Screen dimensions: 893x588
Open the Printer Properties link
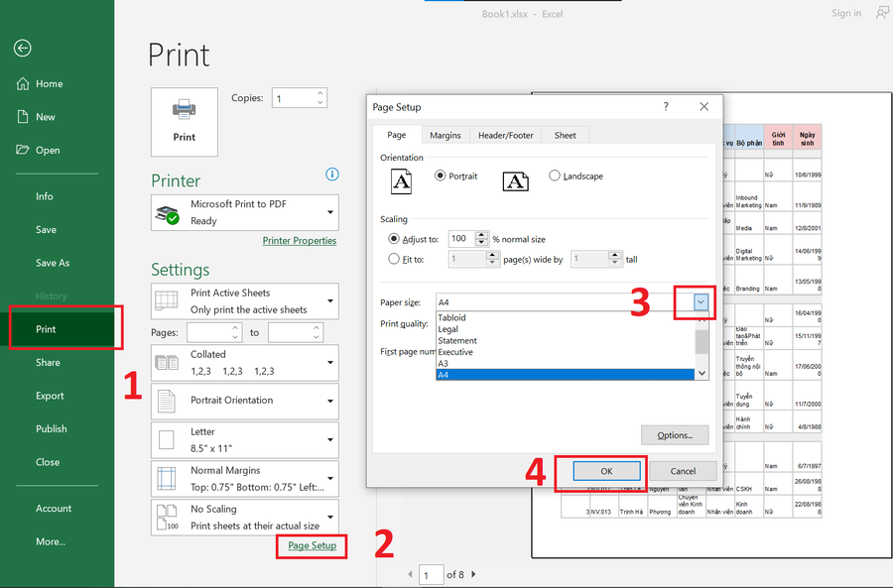pyautogui.click(x=300, y=241)
